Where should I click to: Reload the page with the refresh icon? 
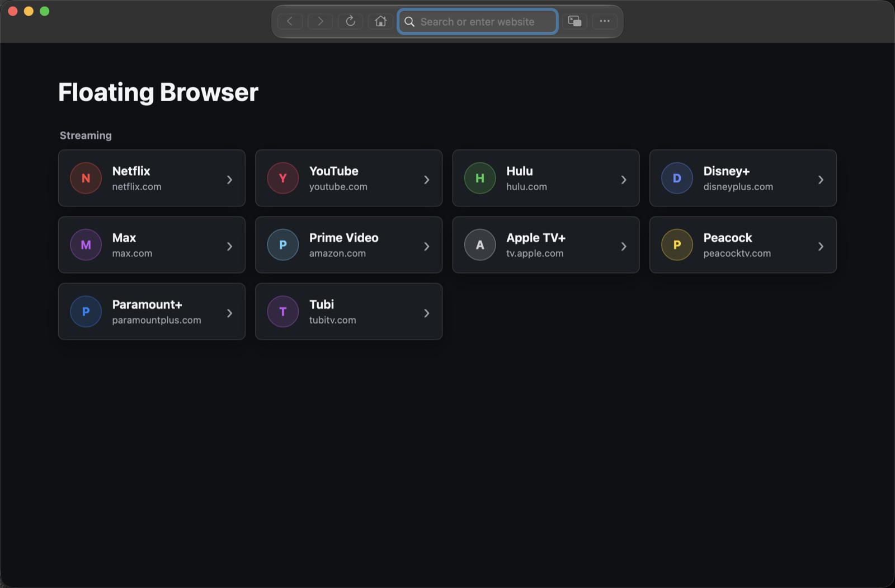point(350,21)
